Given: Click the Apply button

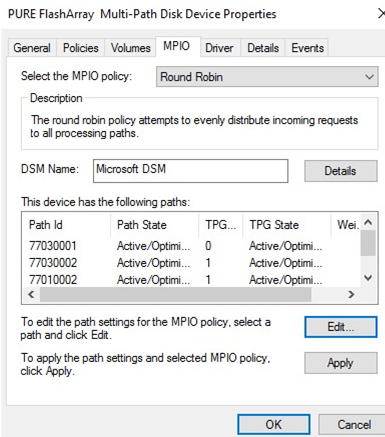Looking at the screenshot, I should pyautogui.click(x=341, y=363).
